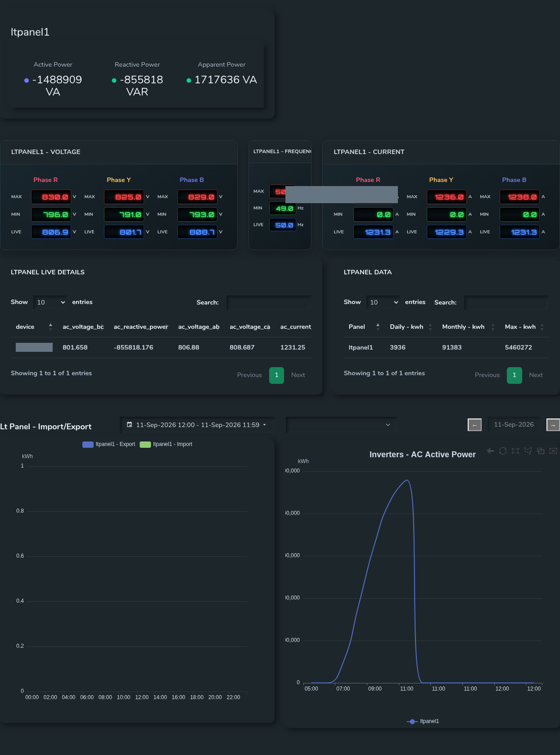560x755 pixels.
Task: Focus the Search field in LTPANEL DATA
Action: [x=506, y=302]
